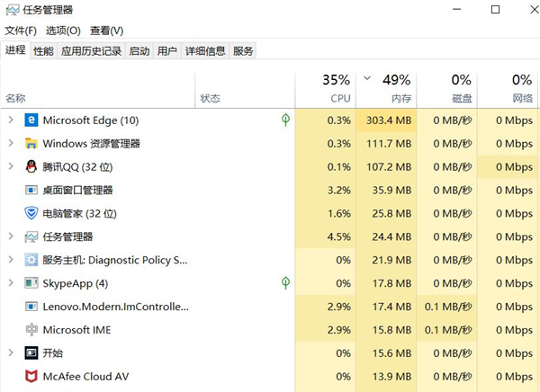Open the 文件(F) menu
The width and height of the screenshot is (540, 392).
[x=21, y=31]
